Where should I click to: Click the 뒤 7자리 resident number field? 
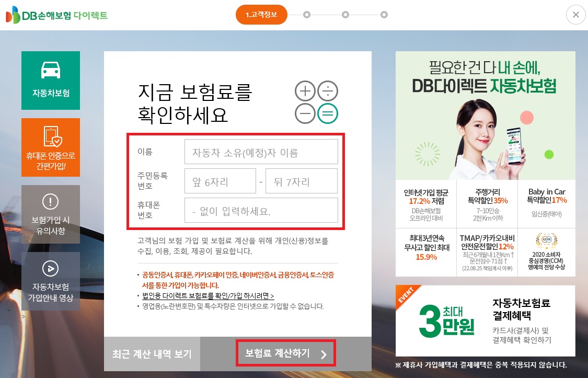pyautogui.click(x=302, y=181)
